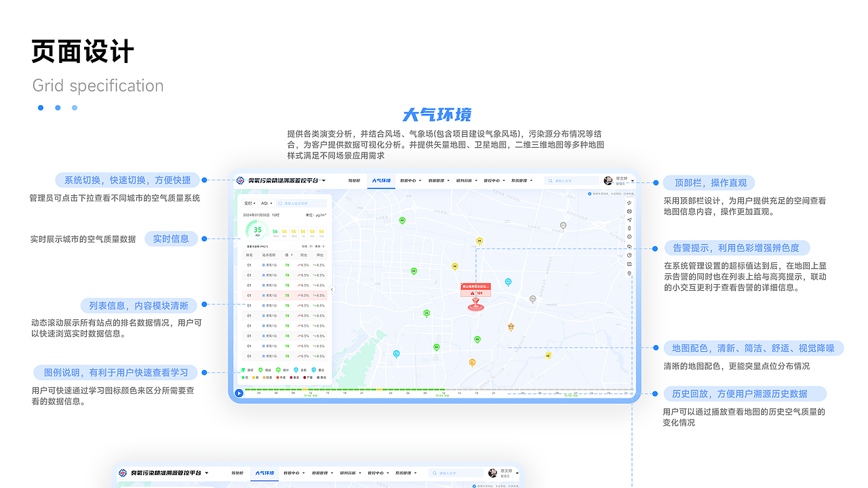Image resolution: width=868 pixels, height=488 pixels.
Task: Open the 实时 mode dropdown
Action: coord(250,203)
